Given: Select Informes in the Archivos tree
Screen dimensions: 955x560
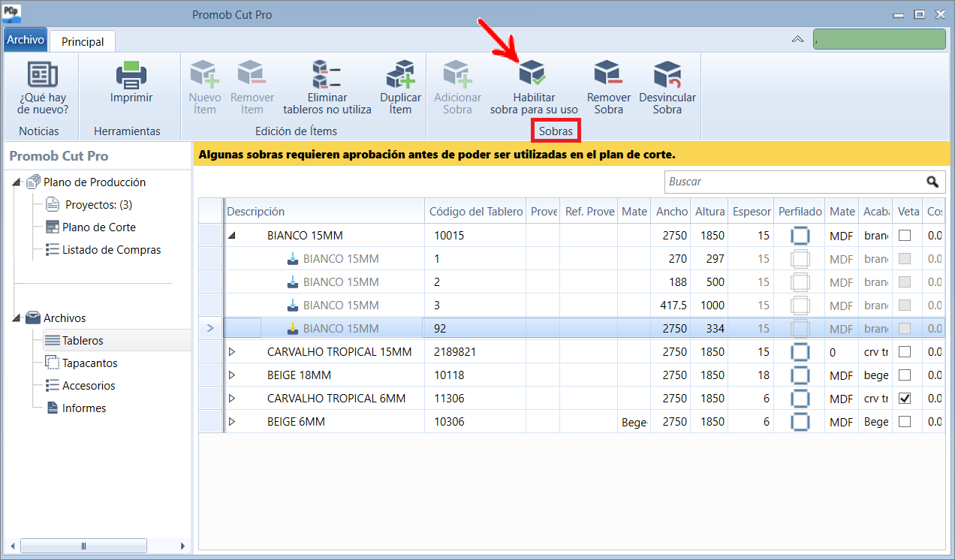Looking at the screenshot, I should (x=84, y=408).
